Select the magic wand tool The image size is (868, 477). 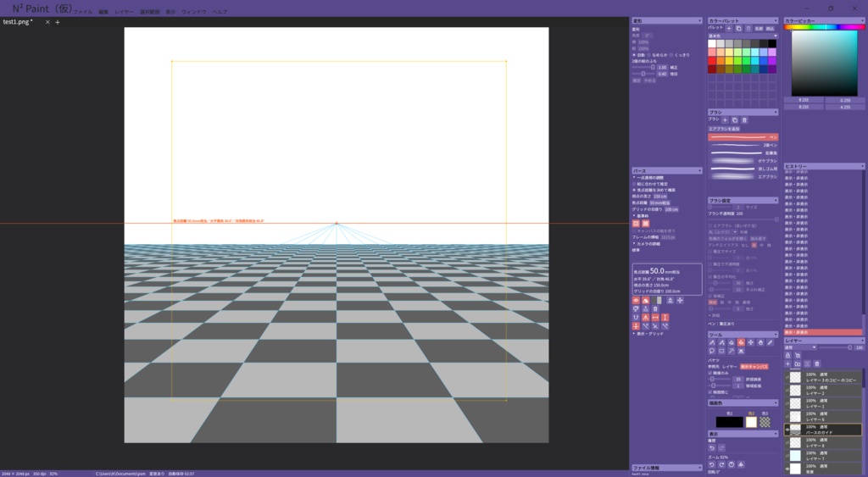(732, 351)
